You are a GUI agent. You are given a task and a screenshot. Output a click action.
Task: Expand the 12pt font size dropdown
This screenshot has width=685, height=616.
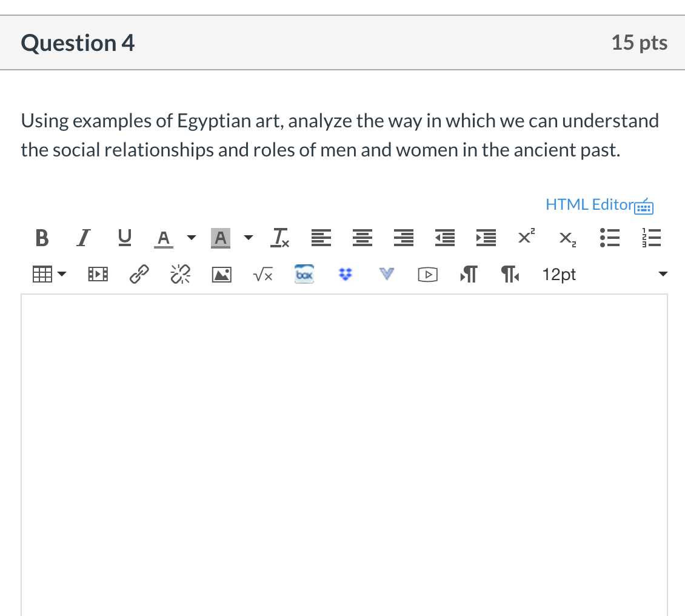click(x=662, y=275)
